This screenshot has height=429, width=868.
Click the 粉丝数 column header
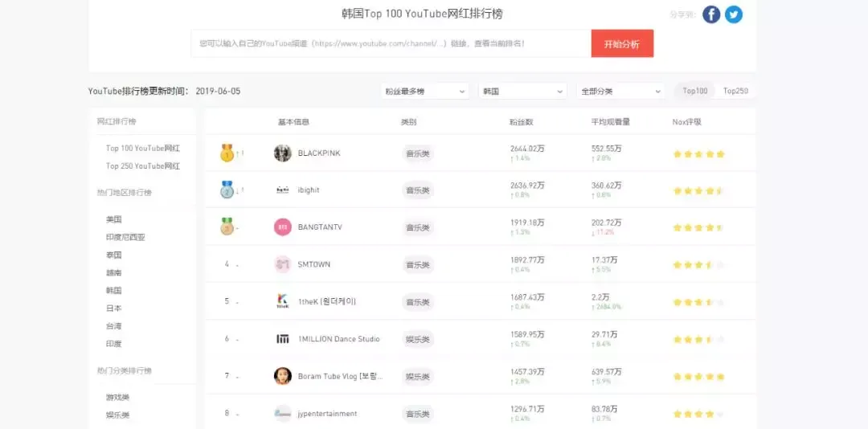[522, 122]
